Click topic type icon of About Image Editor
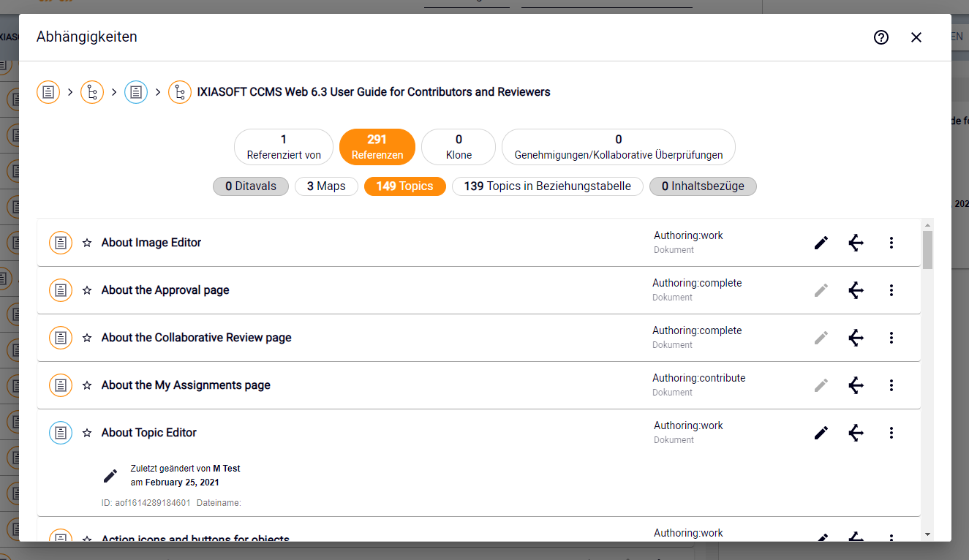 click(61, 243)
